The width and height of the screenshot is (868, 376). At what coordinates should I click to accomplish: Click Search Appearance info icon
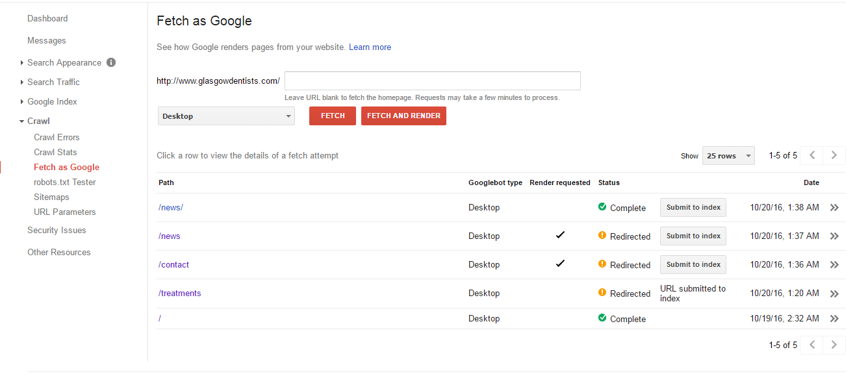(111, 62)
